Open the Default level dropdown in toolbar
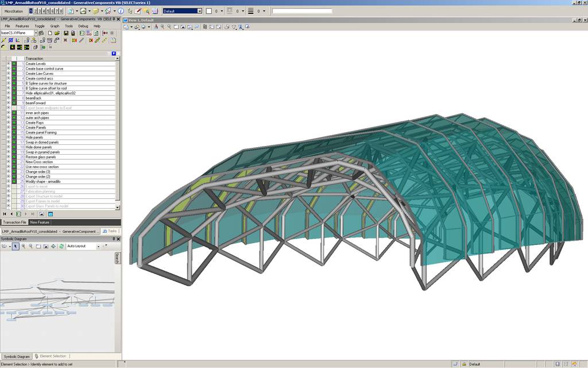Screen dimensions: 588x368 pyautogui.click(x=199, y=11)
